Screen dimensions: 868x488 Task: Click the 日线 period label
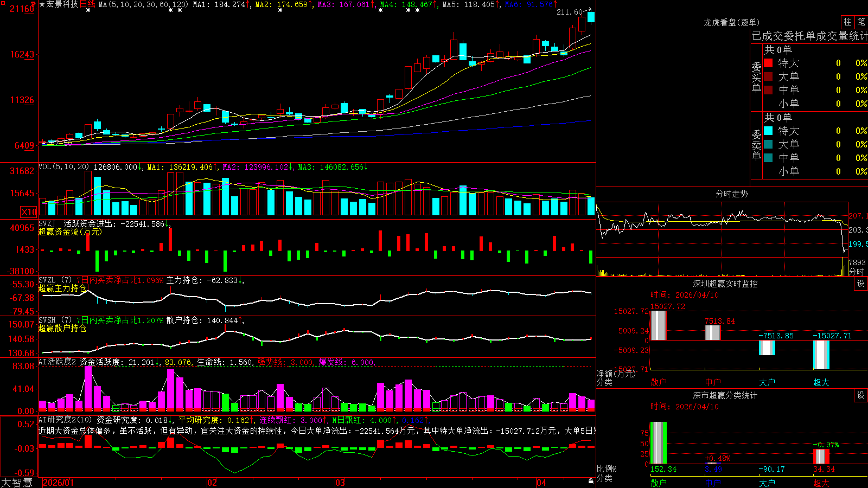click(x=87, y=4)
